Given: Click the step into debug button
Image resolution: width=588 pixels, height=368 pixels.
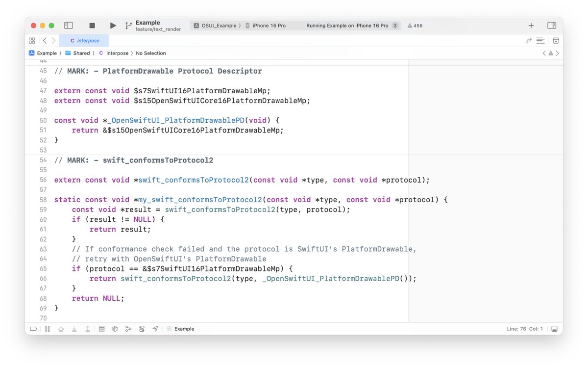Looking at the screenshot, I should pos(74,329).
